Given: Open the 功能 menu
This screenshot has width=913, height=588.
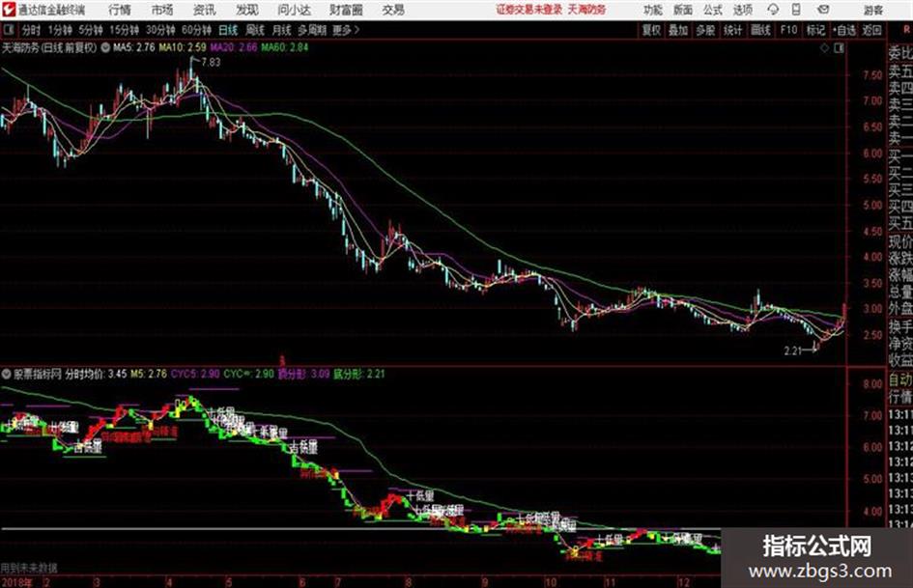Looking at the screenshot, I should (653, 10).
